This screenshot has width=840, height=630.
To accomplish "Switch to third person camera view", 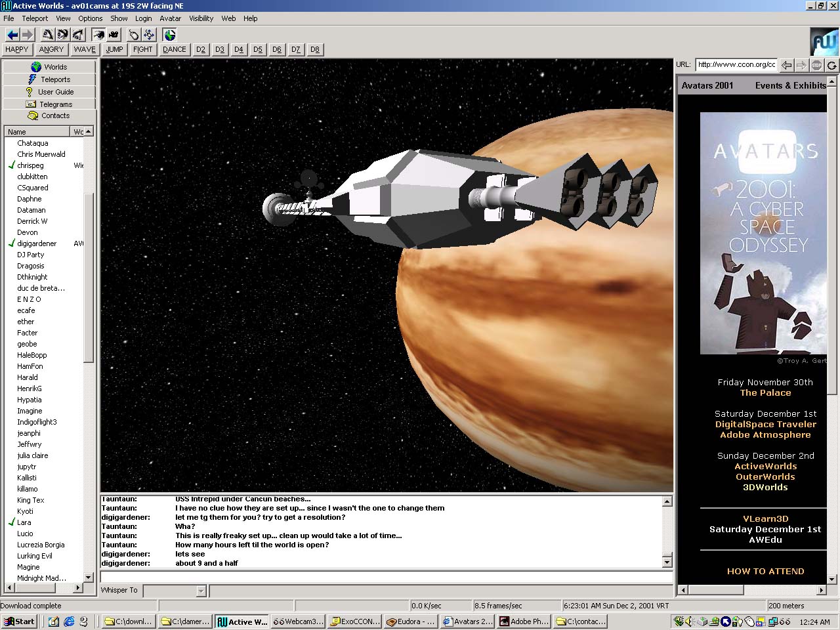I will tap(114, 35).
